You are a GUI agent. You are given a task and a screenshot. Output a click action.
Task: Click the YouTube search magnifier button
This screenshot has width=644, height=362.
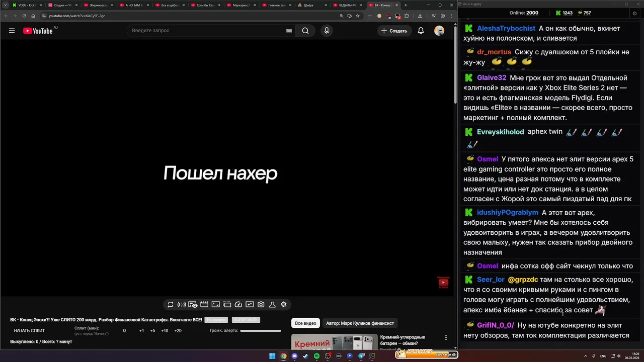(305, 31)
